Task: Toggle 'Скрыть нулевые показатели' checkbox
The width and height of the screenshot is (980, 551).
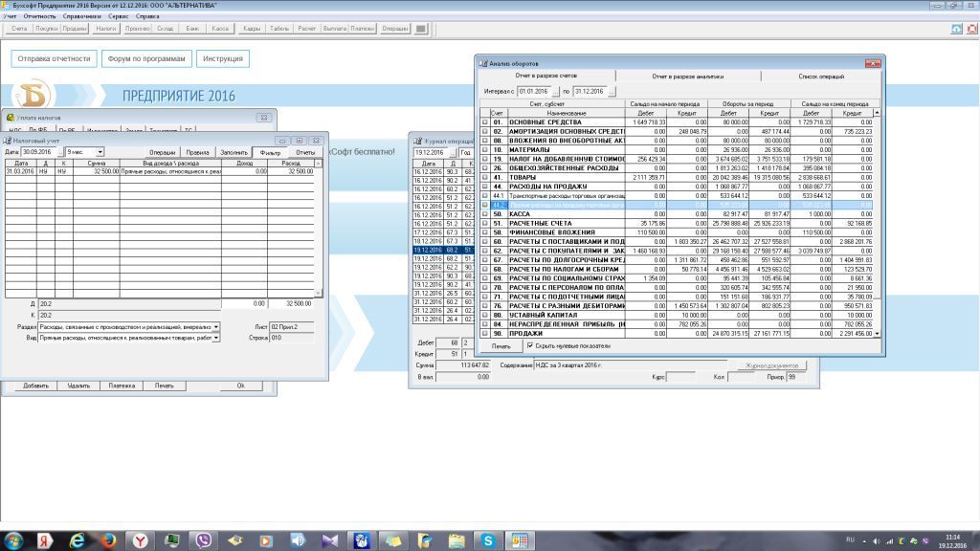Action: [x=531, y=345]
